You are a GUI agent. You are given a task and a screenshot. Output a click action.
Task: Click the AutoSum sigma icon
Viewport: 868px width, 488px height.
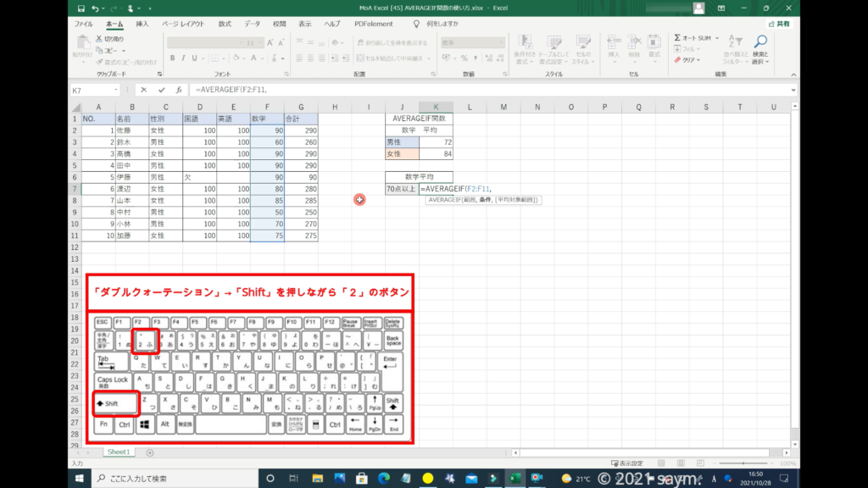point(678,38)
